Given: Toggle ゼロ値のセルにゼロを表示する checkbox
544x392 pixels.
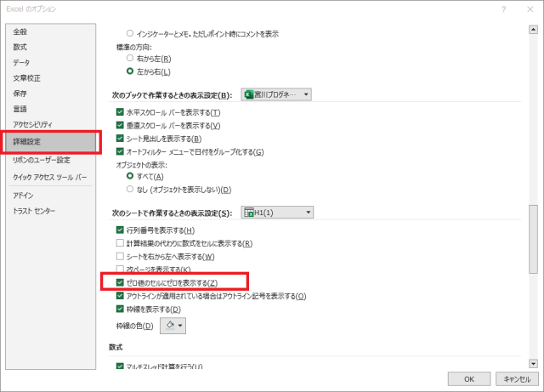Looking at the screenshot, I should click(x=120, y=282).
